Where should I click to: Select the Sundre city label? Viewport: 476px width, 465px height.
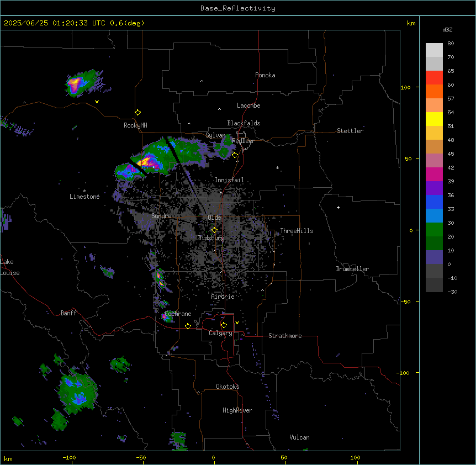coord(161,216)
